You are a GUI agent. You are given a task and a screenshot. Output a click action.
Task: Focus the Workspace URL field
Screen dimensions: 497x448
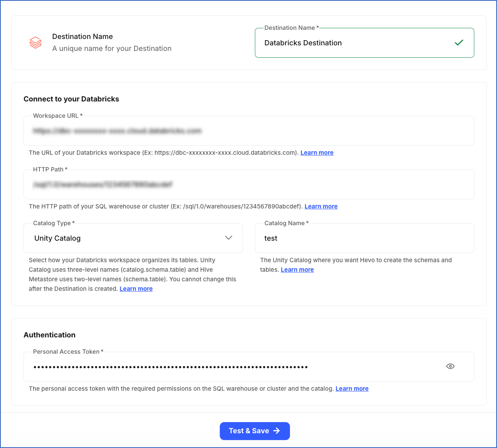[x=249, y=131]
